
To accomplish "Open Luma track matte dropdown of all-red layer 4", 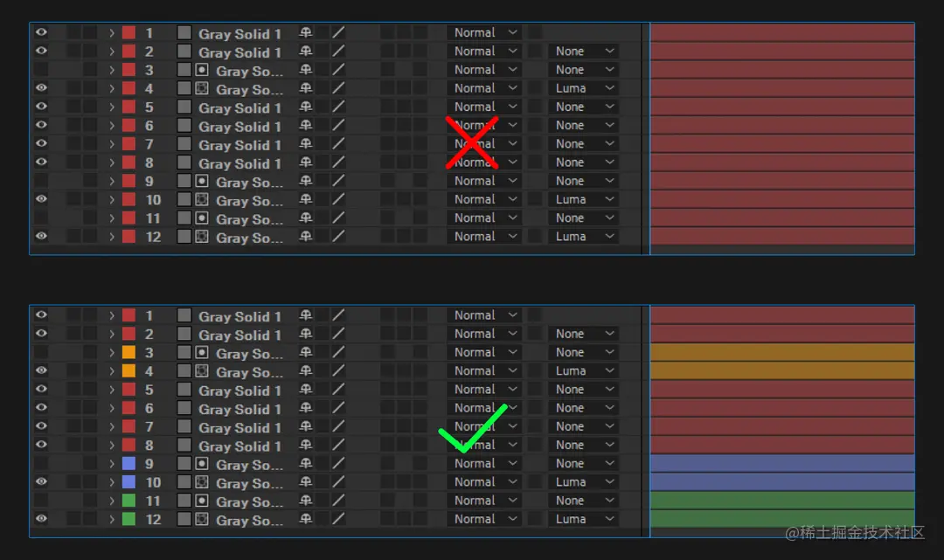I will click(x=583, y=88).
